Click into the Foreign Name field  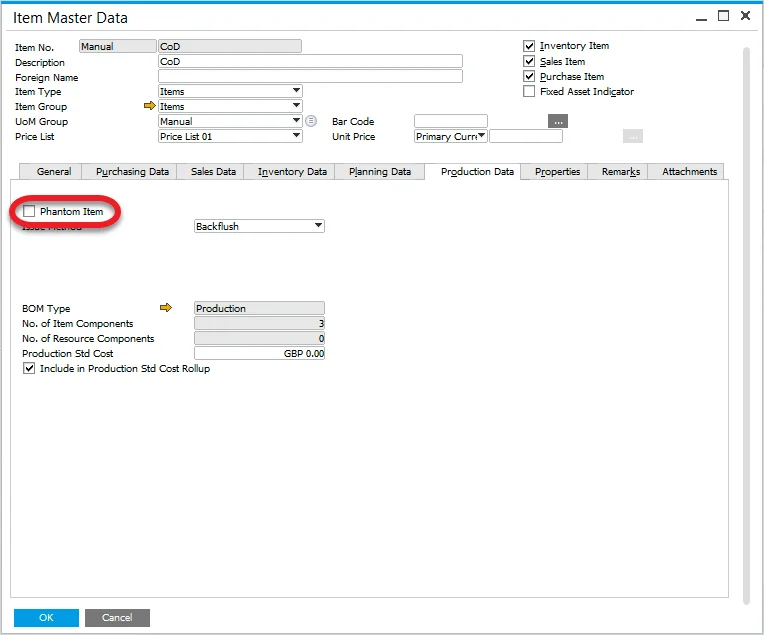pos(310,76)
